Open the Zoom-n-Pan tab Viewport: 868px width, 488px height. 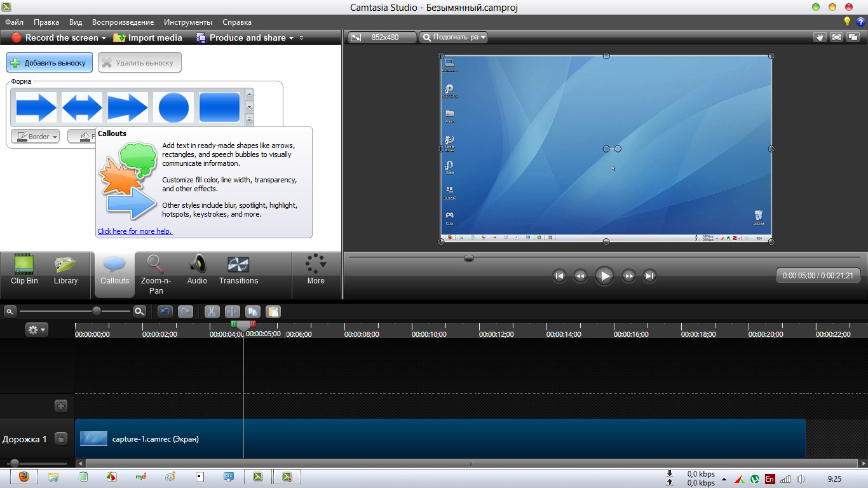click(x=156, y=274)
